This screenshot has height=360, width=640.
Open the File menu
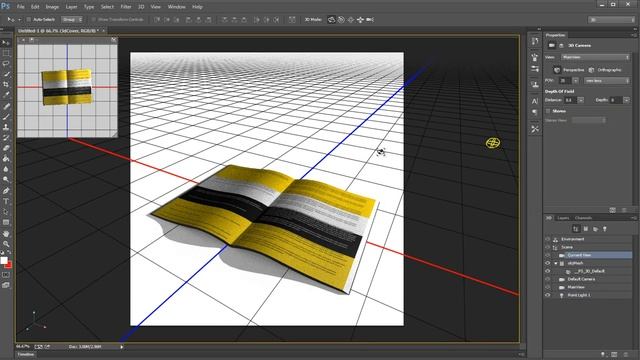(20, 7)
